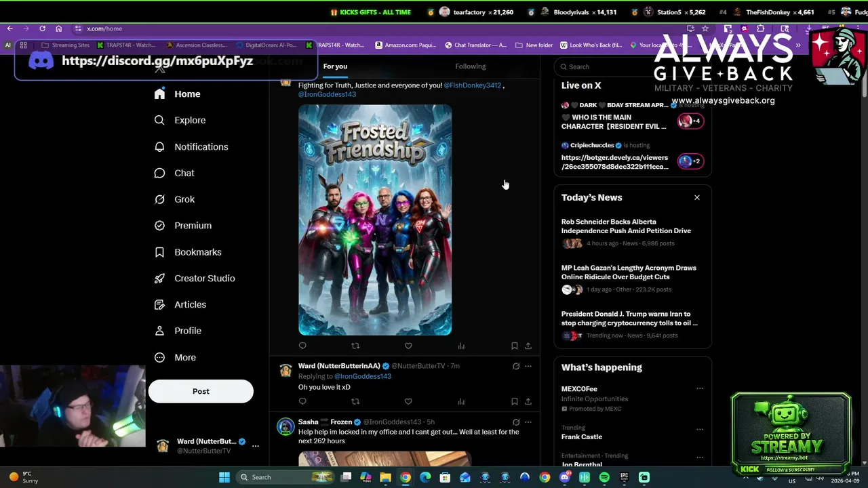
Task: Bookmark Ward's 'Oh you love it' post
Action: (515, 401)
